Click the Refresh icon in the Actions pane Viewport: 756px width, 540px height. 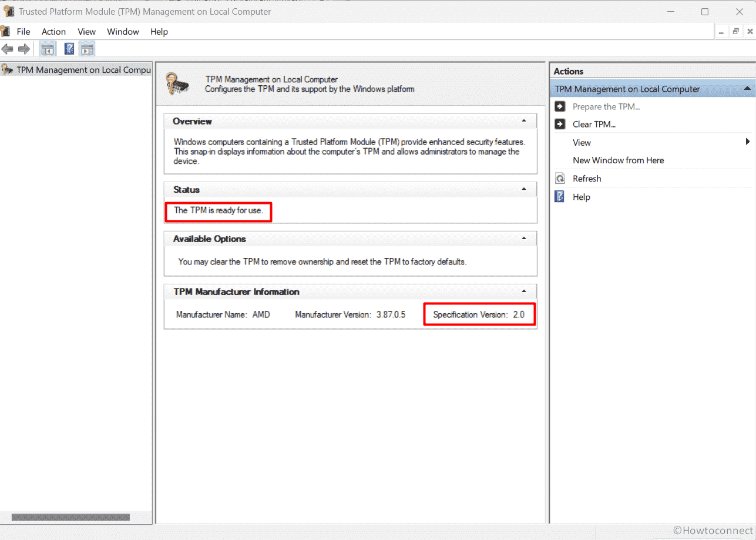coord(560,179)
